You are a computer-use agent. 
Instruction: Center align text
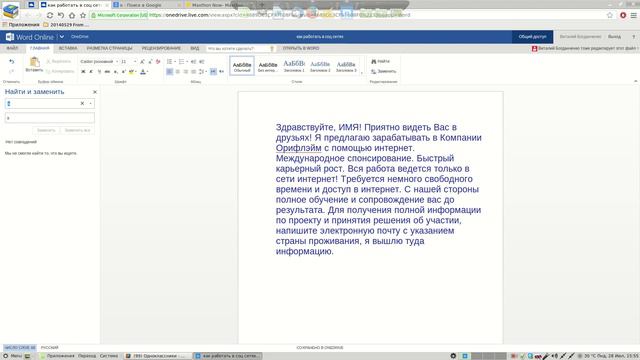(x=178, y=71)
